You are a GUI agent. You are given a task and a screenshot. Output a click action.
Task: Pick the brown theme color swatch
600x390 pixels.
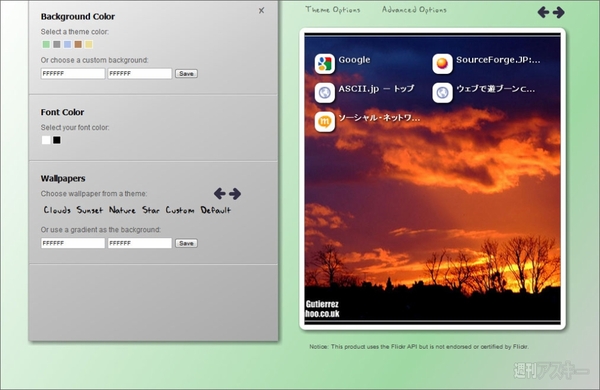pyautogui.click(x=78, y=44)
